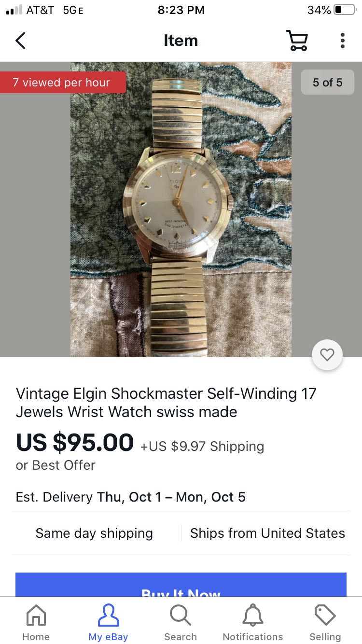Image resolution: width=362 pixels, height=644 pixels.
Task: Tap the US $9.97 Shipping text
Action: point(202,447)
